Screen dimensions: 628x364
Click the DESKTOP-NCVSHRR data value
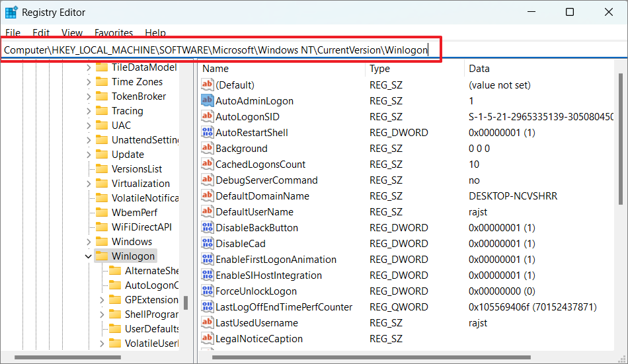point(513,196)
